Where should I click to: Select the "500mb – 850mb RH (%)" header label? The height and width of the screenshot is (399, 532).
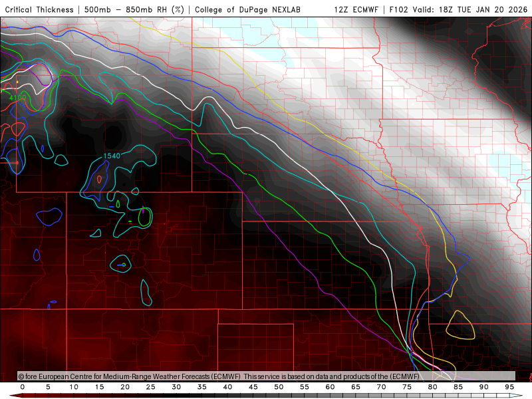(x=134, y=9)
